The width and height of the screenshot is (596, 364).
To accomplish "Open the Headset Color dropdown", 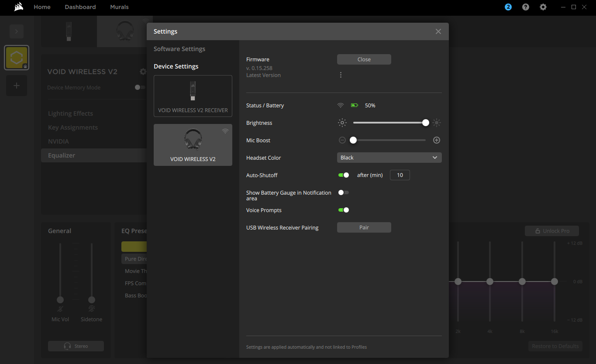I will tap(389, 158).
